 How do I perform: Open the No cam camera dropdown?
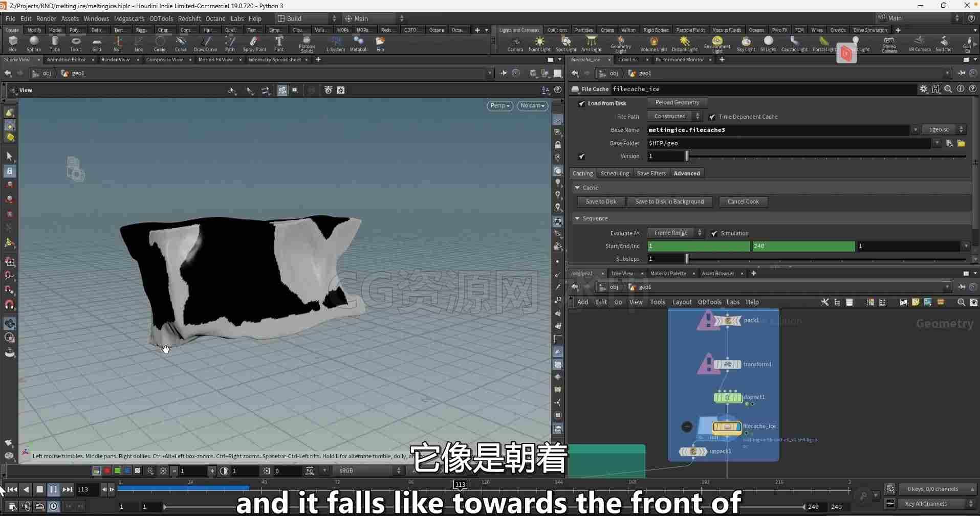pos(532,106)
